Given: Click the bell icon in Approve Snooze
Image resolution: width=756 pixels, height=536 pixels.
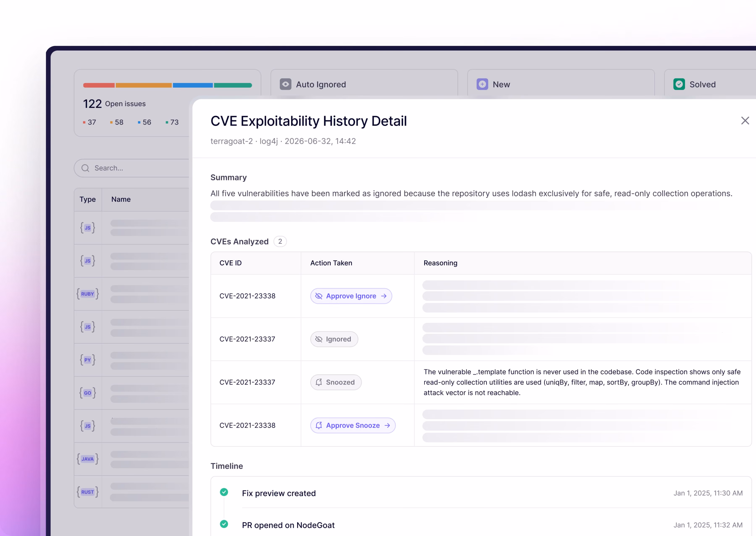Looking at the screenshot, I should (x=319, y=425).
